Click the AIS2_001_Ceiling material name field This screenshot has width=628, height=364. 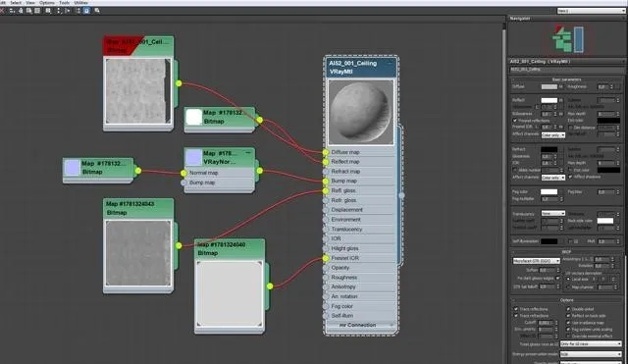tap(566, 70)
